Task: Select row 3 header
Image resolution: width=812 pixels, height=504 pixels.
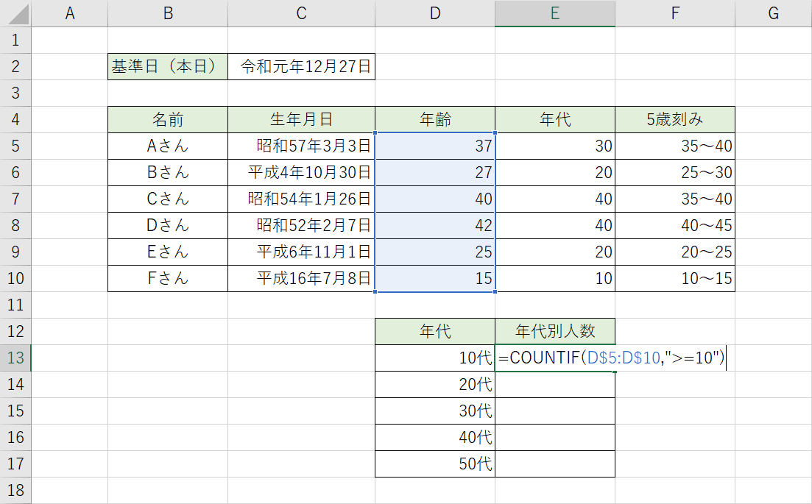Action: (15, 93)
